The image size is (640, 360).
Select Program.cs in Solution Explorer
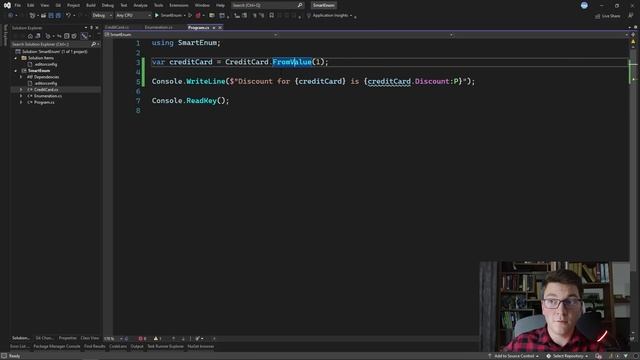(44, 102)
